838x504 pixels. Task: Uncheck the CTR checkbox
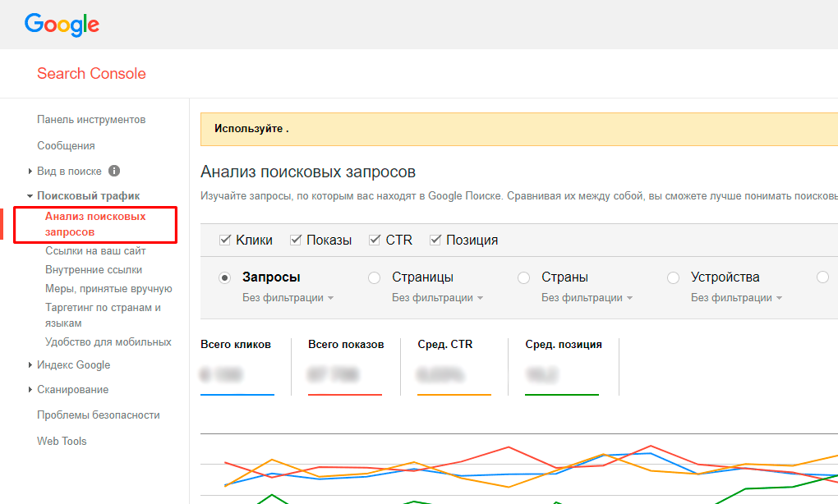click(375, 240)
